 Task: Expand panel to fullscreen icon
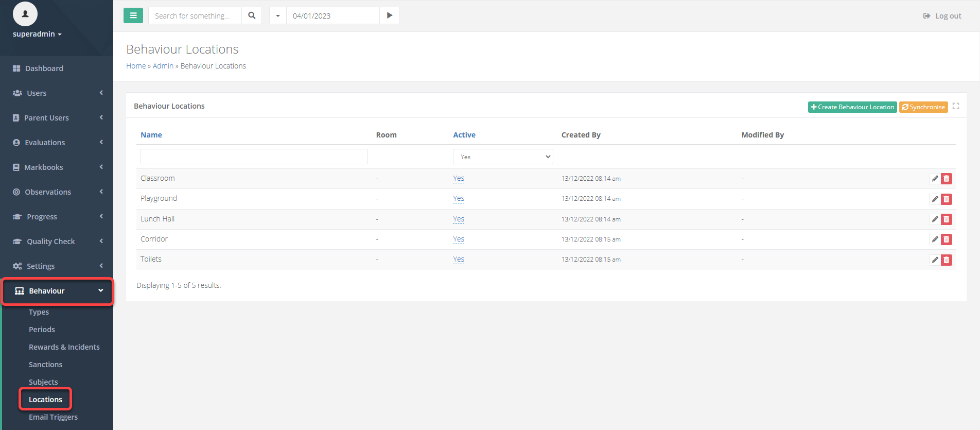click(x=956, y=106)
